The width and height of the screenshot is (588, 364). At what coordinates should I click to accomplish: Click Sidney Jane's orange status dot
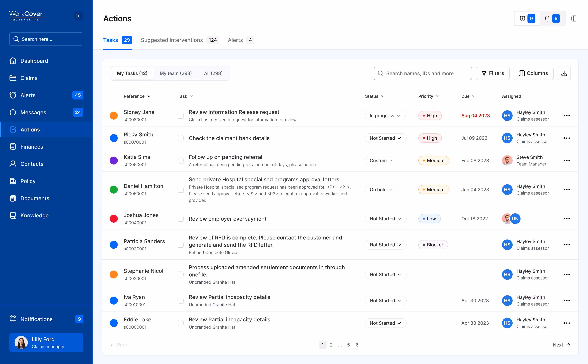[x=114, y=116]
